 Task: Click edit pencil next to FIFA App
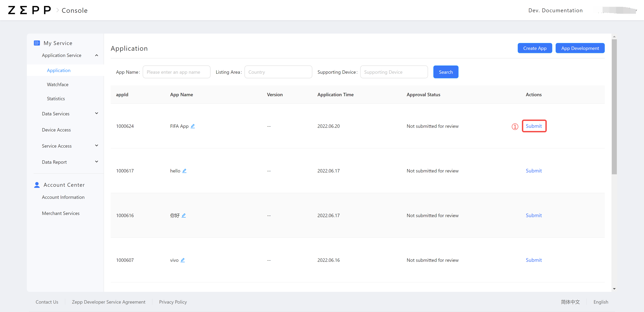point(193,126)
